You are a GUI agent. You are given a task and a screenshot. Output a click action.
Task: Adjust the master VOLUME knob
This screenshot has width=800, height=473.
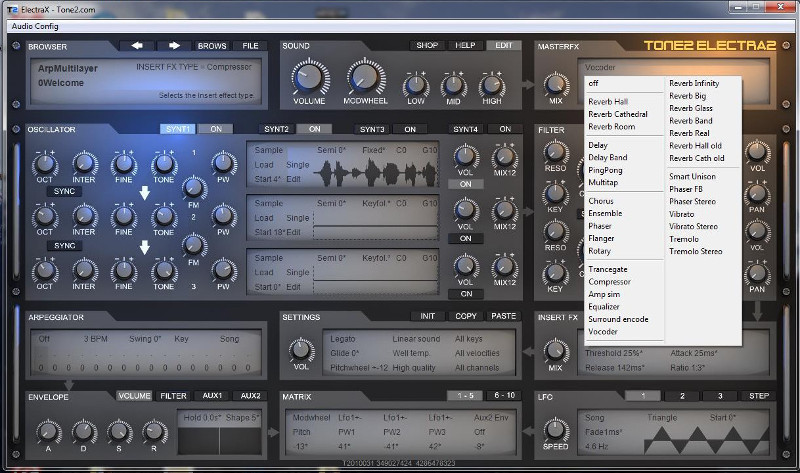click(x=309, y=77)
